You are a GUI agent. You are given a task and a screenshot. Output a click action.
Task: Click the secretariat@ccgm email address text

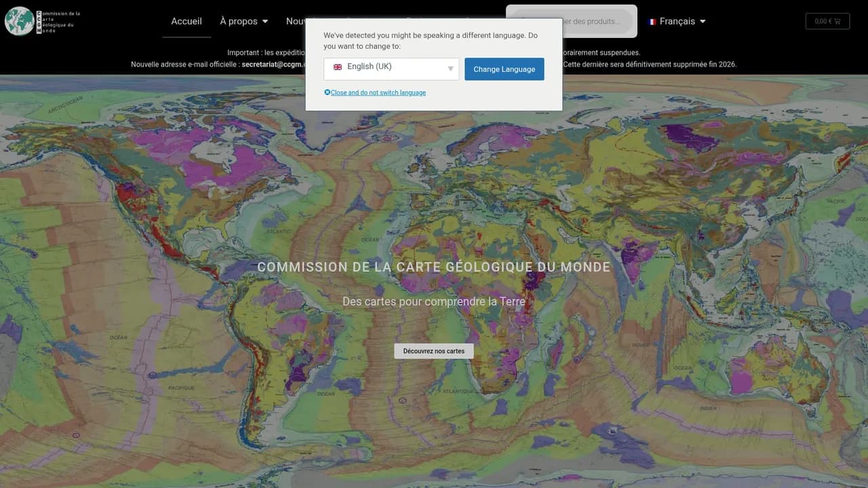tap(273, 64)
